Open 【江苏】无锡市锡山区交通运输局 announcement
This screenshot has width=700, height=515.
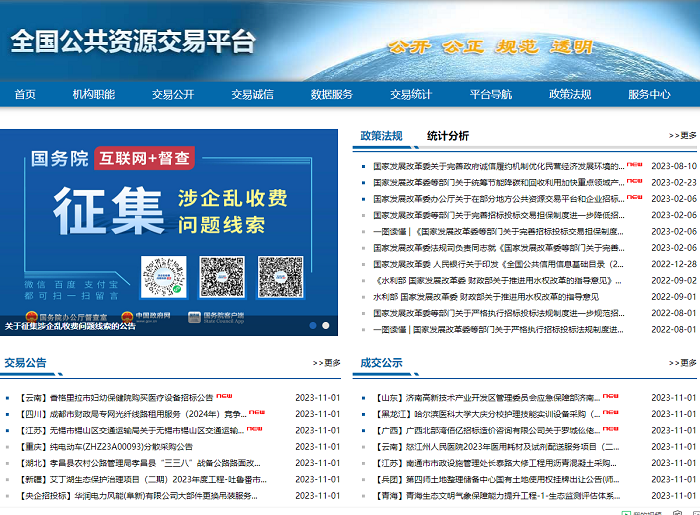click(131, 431)
